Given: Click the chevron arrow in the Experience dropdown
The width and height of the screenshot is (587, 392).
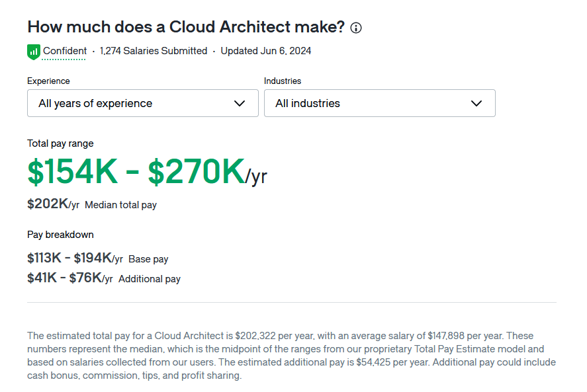Looking at the screenshot, I should tap(240, 103).
